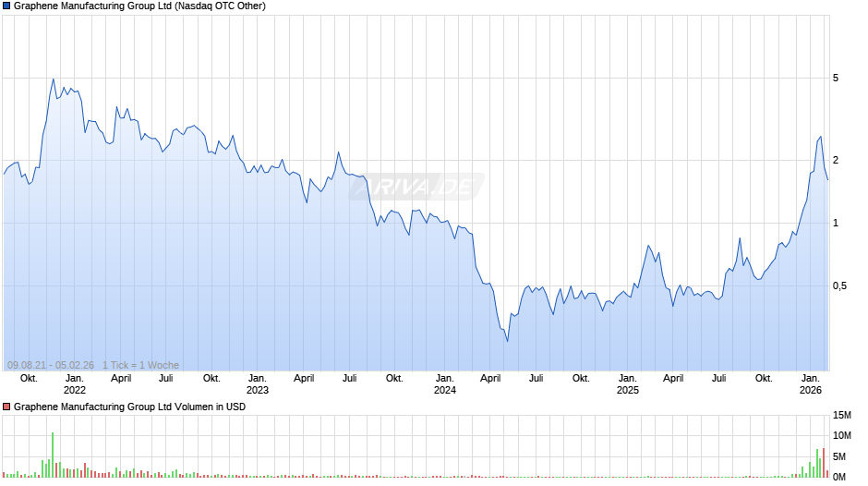Click the lowest price point in spring 2024
Screen dimensions: 868x486
pyautogui.click(x=507, y=341)
